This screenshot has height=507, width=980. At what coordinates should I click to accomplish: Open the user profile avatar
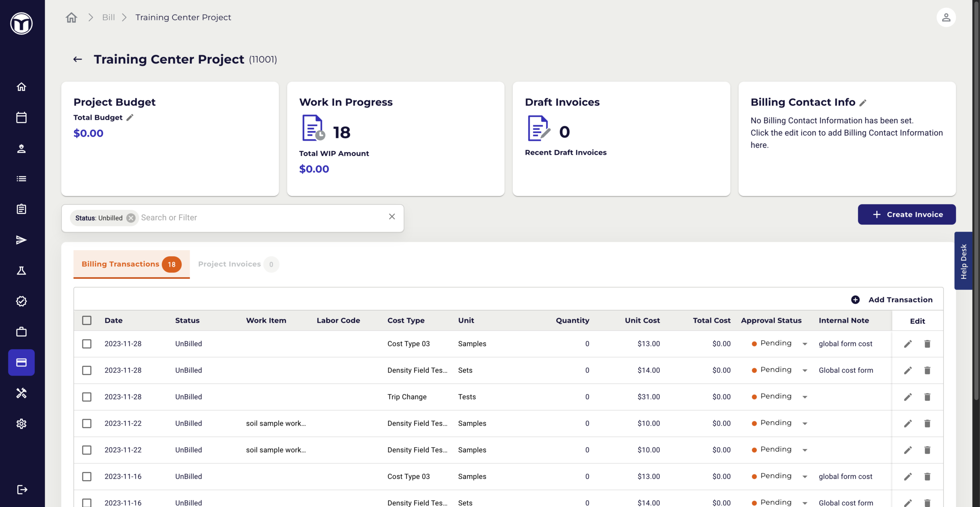point(946,17)
